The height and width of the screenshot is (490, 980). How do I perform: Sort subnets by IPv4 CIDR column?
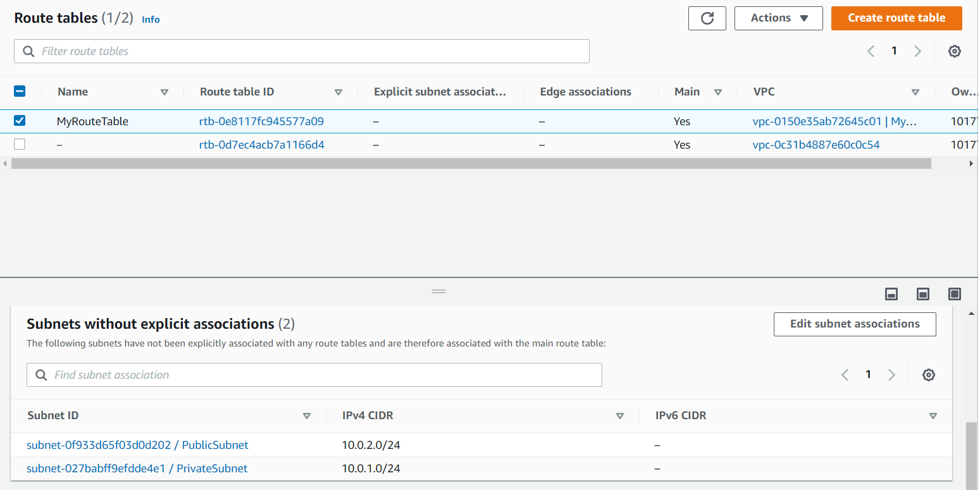(619, 416)
